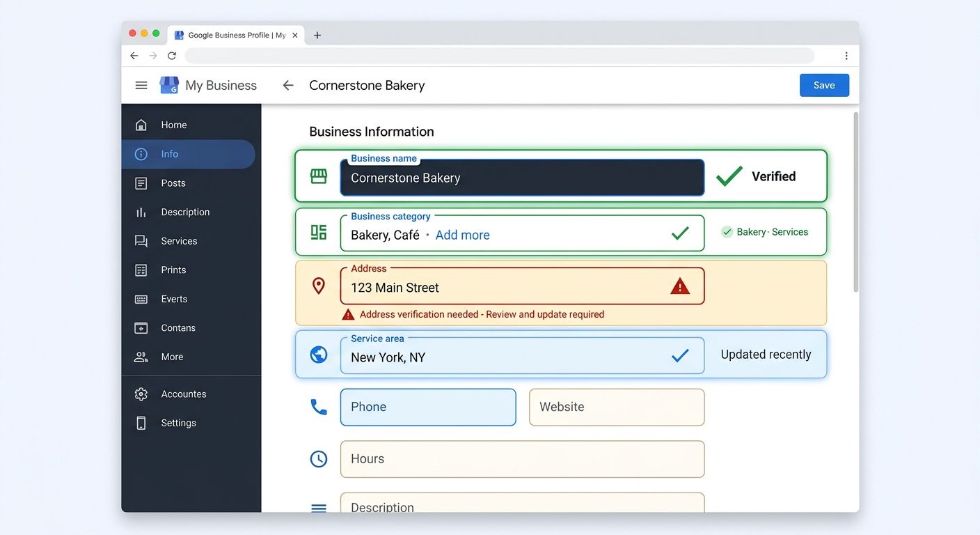Click the Website input field

point(617,407)
